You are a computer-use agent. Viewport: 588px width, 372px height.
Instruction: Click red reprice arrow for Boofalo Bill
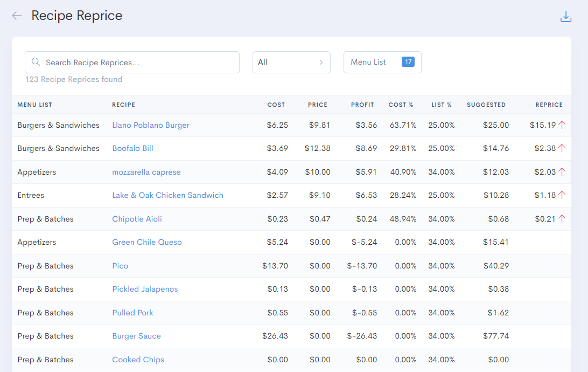pos(562,148)
